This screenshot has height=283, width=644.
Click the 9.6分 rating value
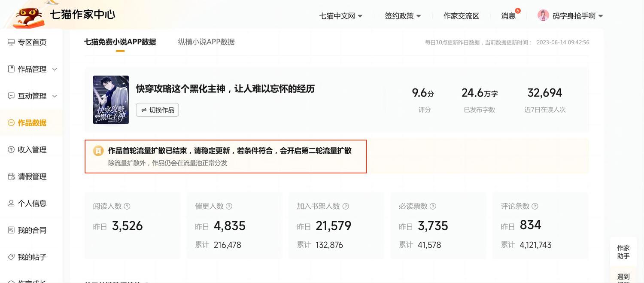coord(423,92)
